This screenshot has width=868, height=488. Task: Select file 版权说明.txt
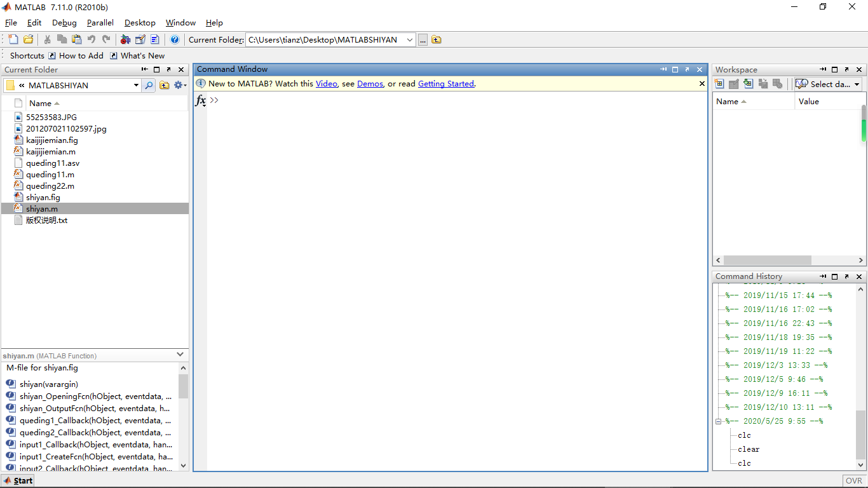point(46,220)
